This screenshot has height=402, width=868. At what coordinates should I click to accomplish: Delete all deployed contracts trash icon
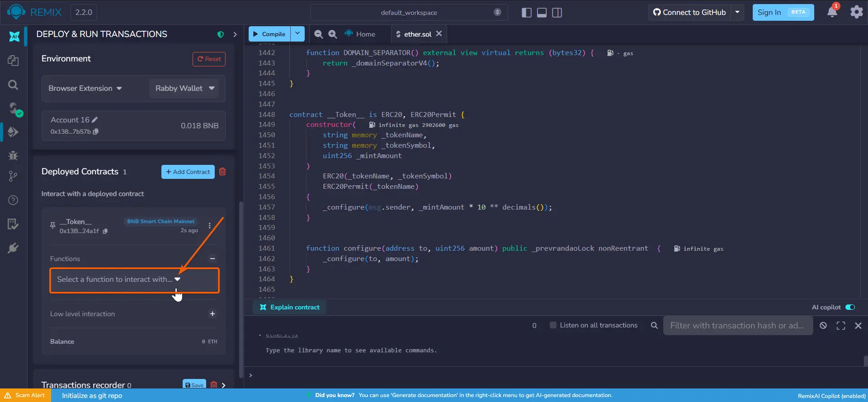(x=222, y=172)
